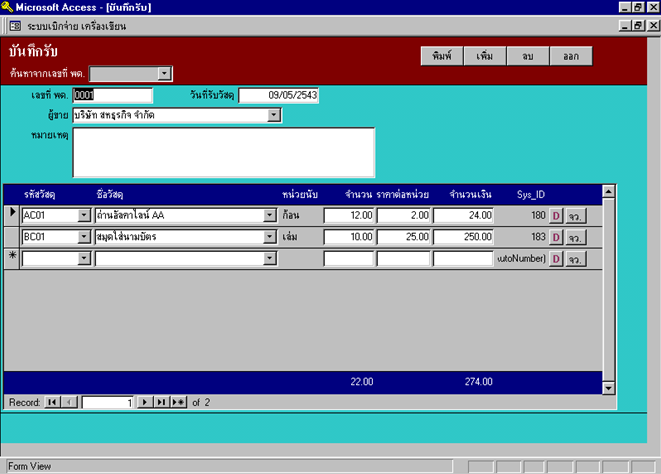Image resolution: width=661 pixels, height=474 pixels.
Task: Expand item name dropdown in new row
Action: click(270, 258)
